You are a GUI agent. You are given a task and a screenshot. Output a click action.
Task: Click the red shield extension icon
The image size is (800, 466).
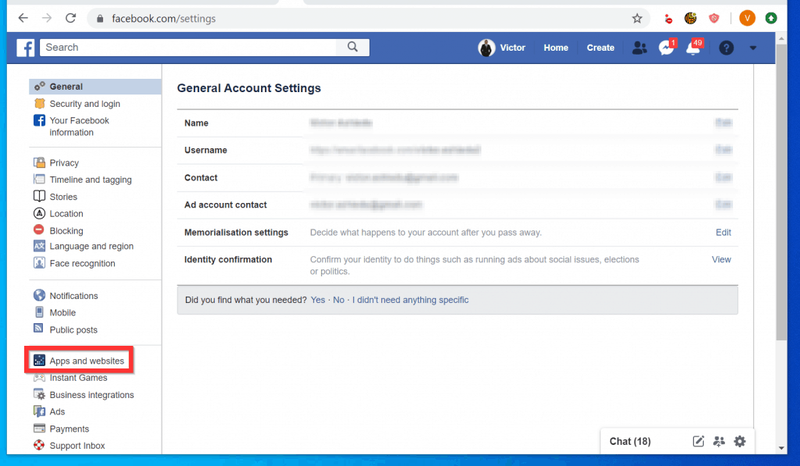point(714,18)
